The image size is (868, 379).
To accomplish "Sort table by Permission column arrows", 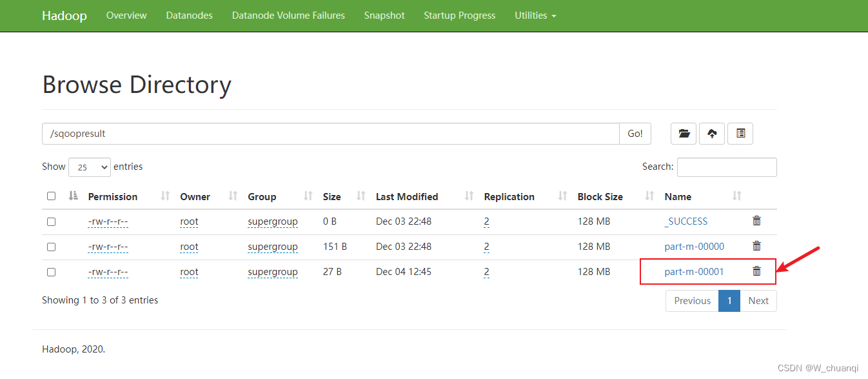I will point(165,196).
